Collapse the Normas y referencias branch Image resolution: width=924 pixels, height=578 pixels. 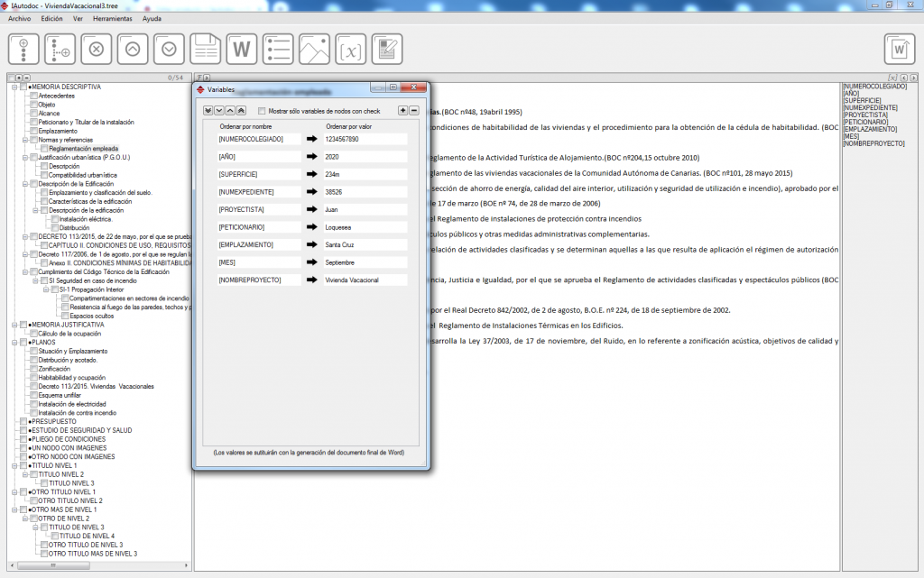click(25, 140)
